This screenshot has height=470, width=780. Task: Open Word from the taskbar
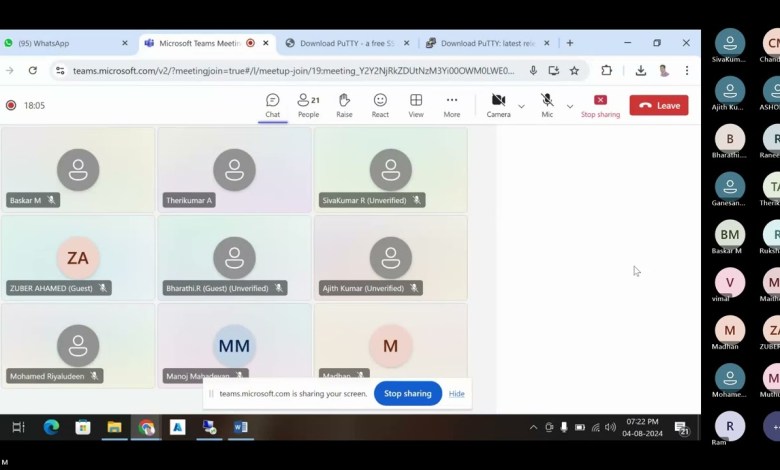pyautogui.click(x=241, y=427)
